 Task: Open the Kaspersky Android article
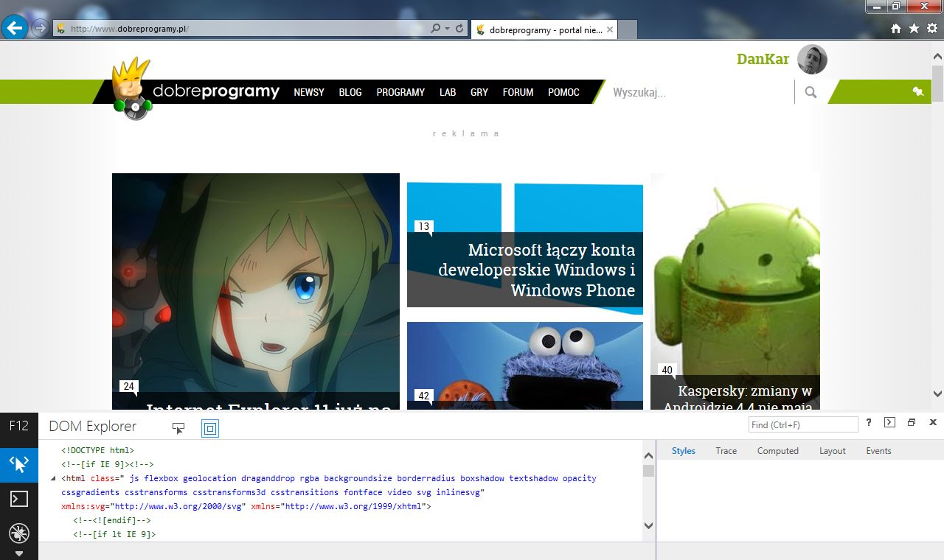735,291
